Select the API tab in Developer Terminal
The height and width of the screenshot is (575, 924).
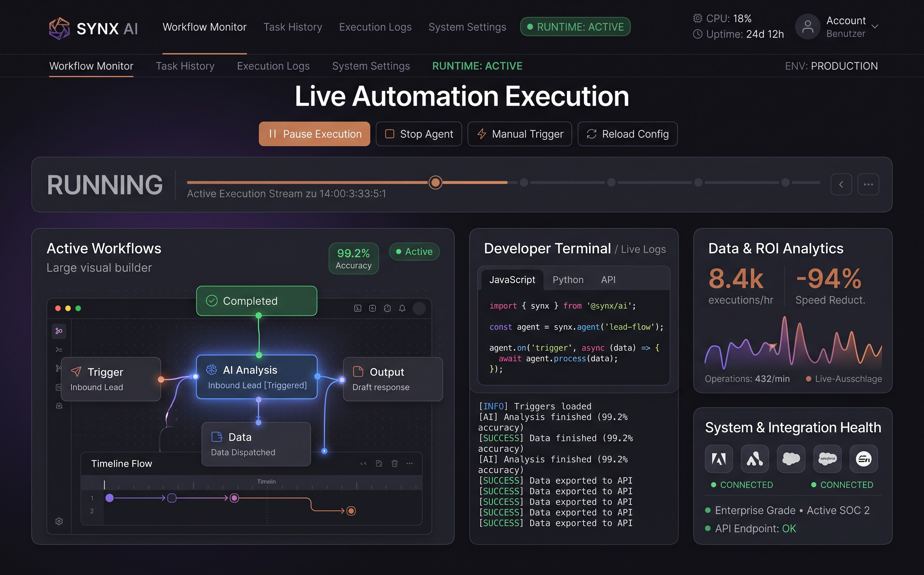(x=608, y=279)
